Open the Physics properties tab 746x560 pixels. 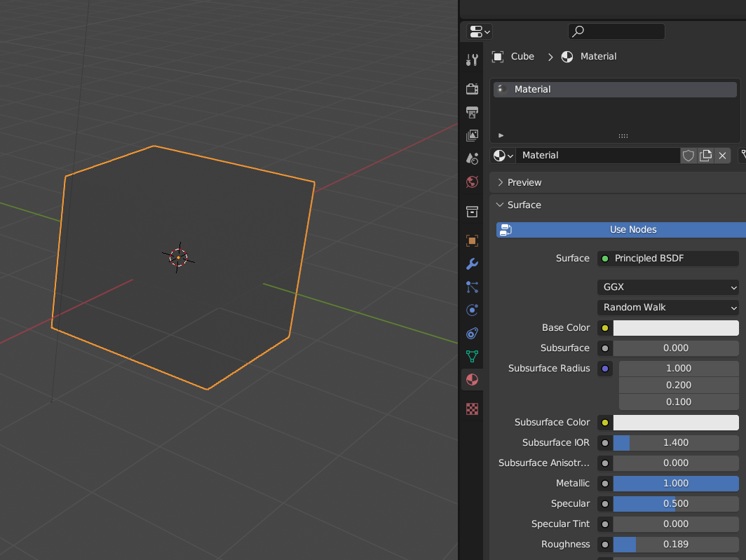(472, 310)
